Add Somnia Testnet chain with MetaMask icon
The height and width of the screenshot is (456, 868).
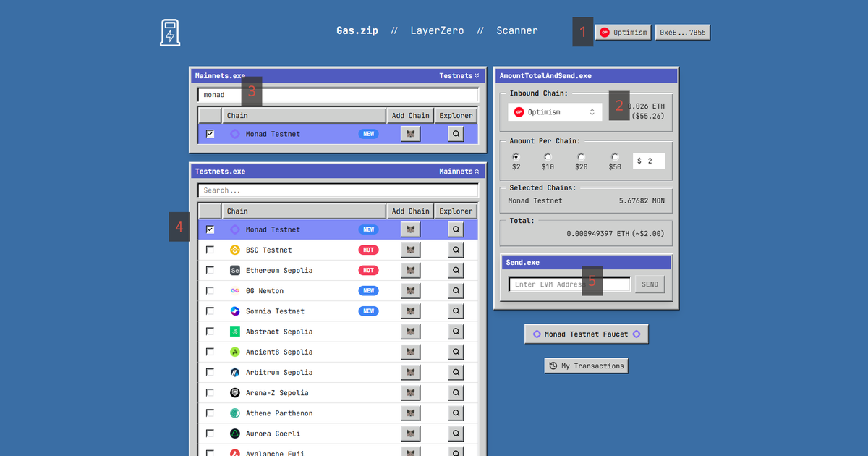[x=411, y=311]
